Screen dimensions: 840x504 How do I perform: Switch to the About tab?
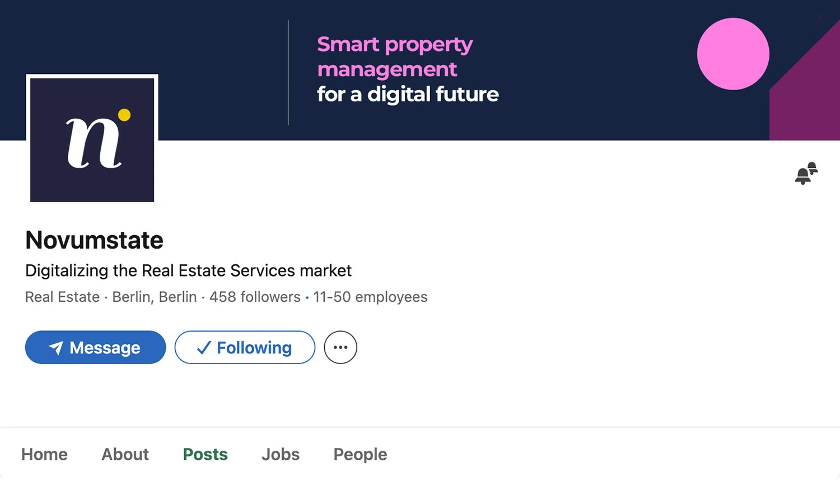(x=124, y=454)
